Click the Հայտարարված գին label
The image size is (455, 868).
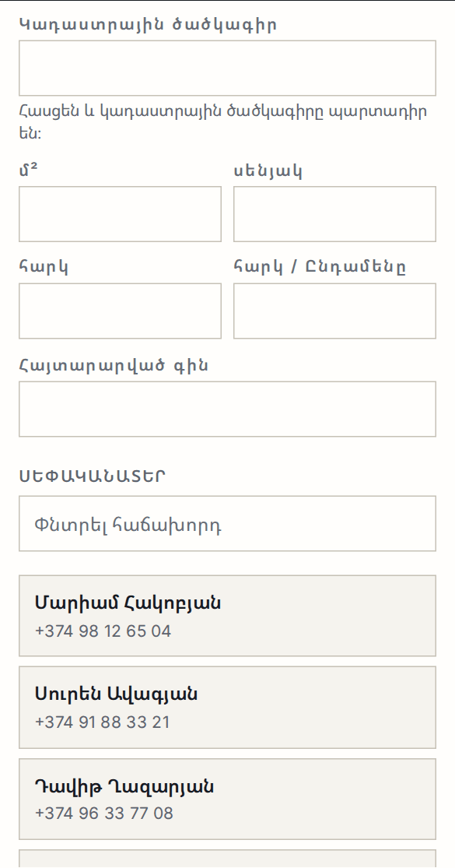(x=114, y=365)
